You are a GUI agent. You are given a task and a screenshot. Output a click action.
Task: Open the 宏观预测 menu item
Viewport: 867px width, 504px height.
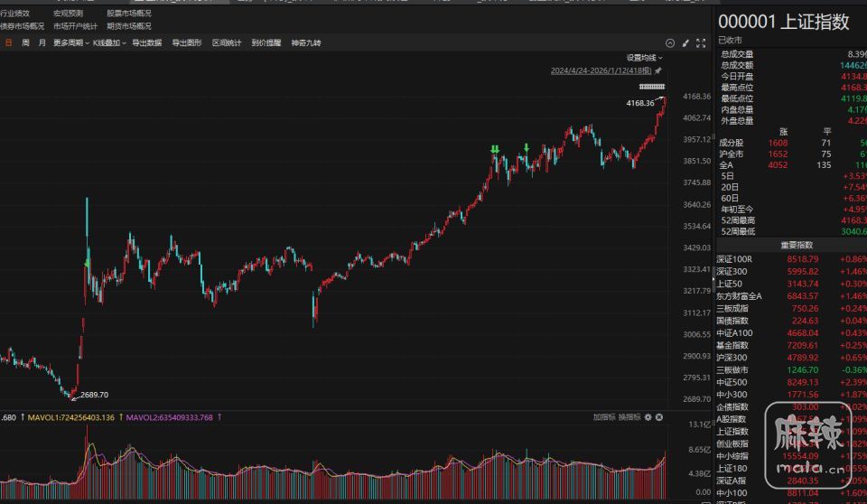(x=68, y=14)
